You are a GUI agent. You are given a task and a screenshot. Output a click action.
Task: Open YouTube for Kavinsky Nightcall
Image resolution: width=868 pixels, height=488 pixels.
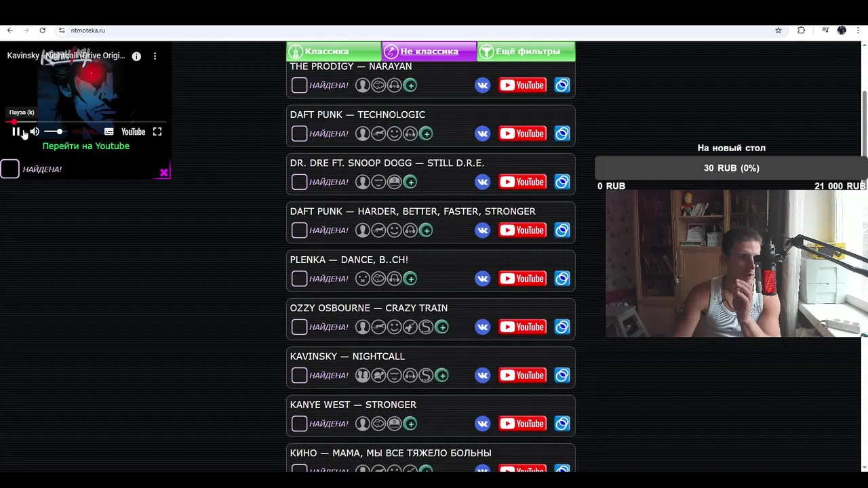point(522,375)
